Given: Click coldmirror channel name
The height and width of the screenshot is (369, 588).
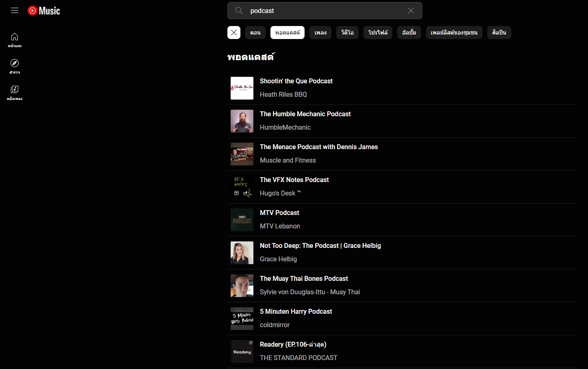Looking at the screenshot, I should coord(275,325).
